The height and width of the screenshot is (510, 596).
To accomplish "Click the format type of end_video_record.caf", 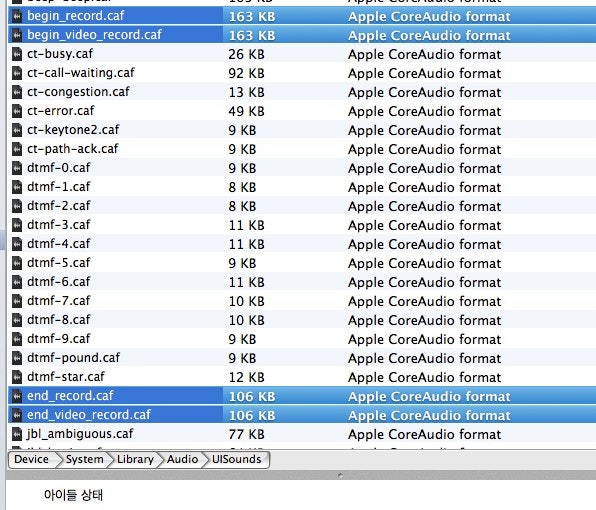I will [429, 415].
